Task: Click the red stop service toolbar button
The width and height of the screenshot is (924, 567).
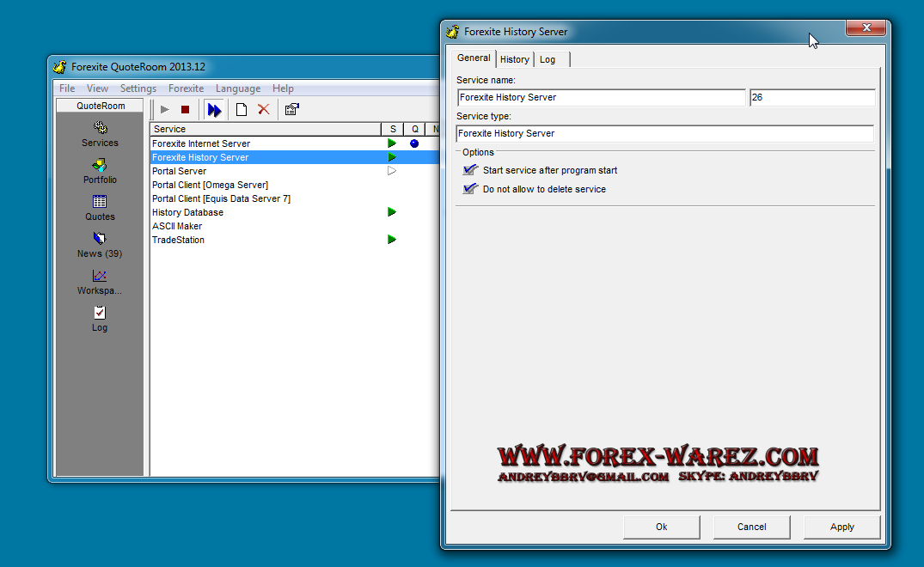Action: click(x=185, y=110)
